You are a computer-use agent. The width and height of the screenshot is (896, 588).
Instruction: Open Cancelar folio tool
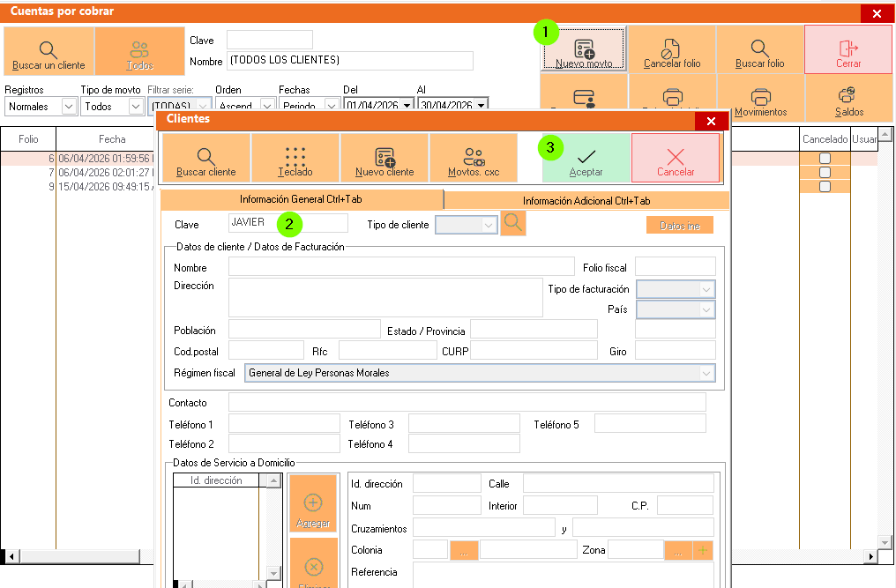coord(672,49)
